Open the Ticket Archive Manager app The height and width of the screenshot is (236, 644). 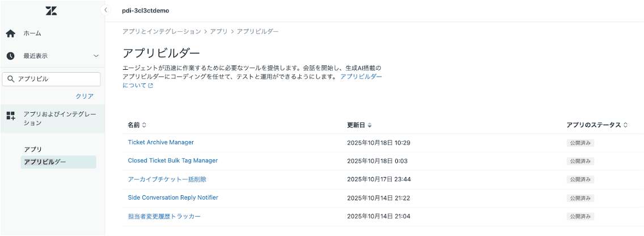coord(160,142)
